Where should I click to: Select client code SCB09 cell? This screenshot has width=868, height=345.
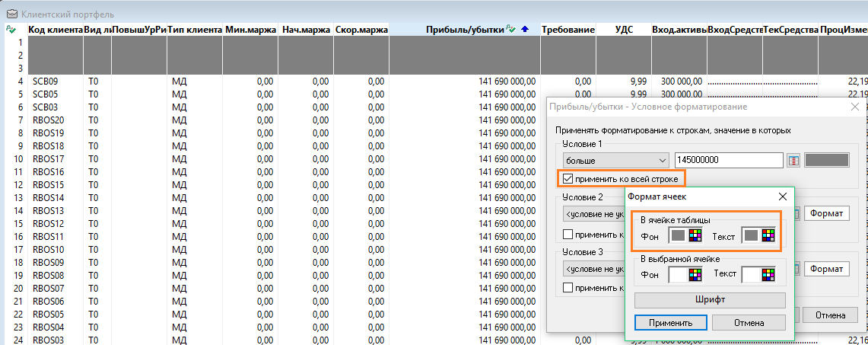click(56, 81)
